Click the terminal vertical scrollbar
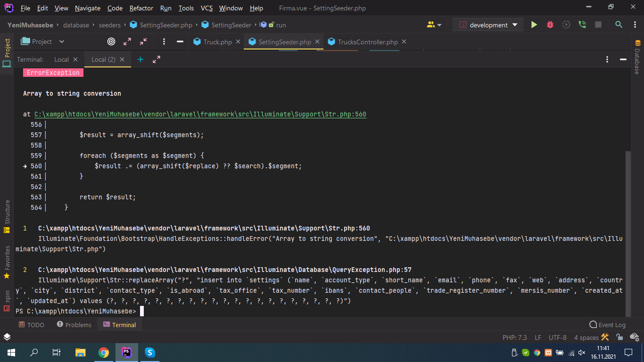The height and width of the screenshot is (362, 644). pyautogui.click(x=627, y=233)
